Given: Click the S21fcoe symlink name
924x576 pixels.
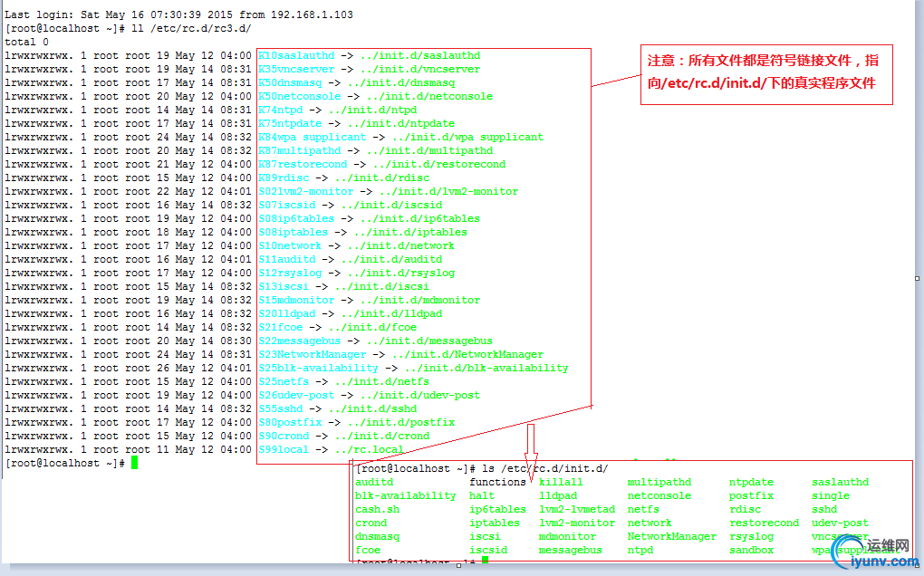Looking at the screenshot, I should point(281,327).
